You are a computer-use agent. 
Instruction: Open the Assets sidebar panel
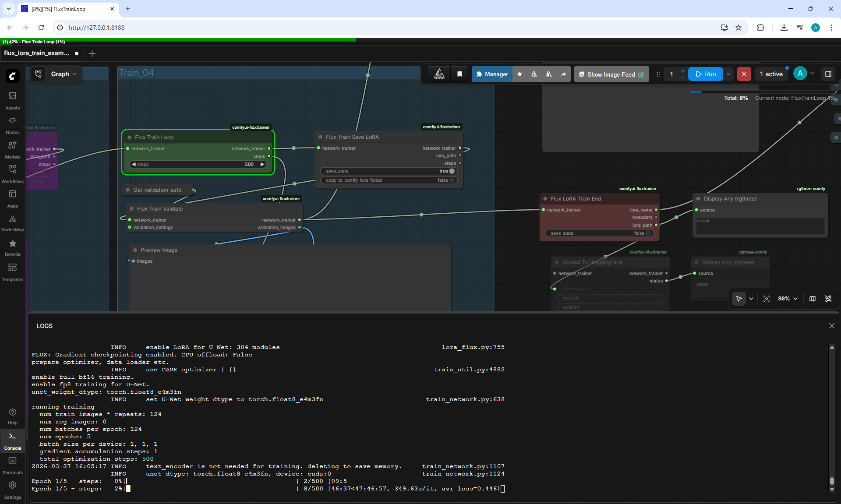(12, 100)
